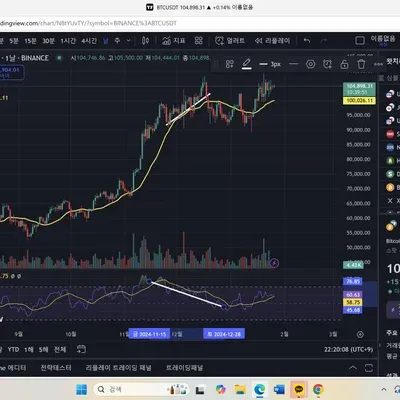Delete the selected drawing with trash
This screenshot has height=400, width=400.
pos(361,64)
